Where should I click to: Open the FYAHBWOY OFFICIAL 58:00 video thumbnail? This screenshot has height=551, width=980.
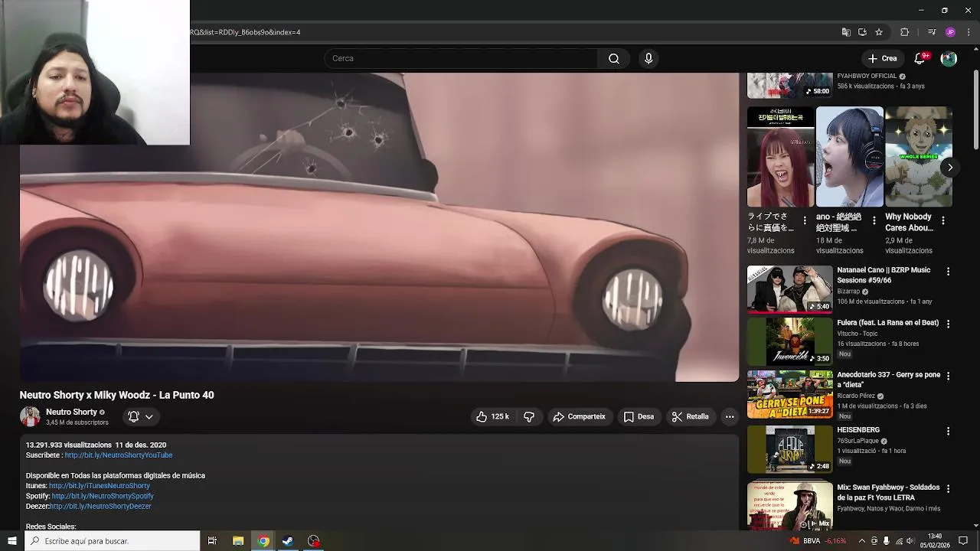(x=789, y=85)
